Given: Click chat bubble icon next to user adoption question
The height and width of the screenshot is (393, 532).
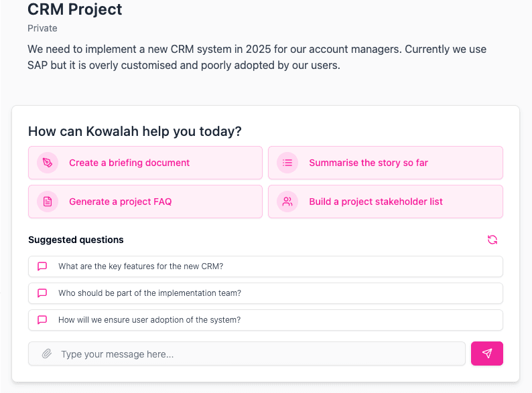Looking at the screenshot, I should [x=42, y=320].
